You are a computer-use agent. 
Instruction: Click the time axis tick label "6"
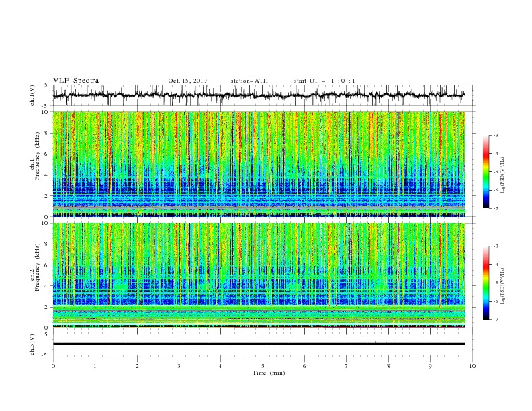pos(304,366)
